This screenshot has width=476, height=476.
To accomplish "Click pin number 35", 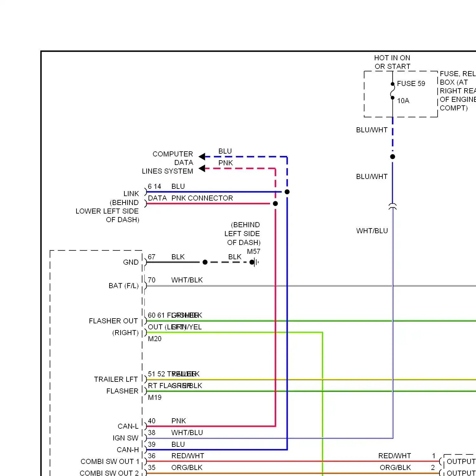I will 152,467.
